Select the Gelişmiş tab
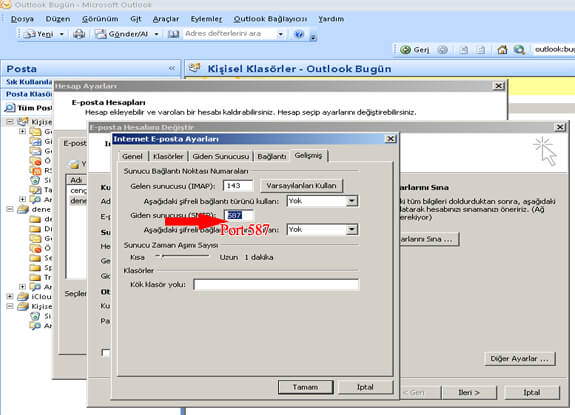Screen dimensions: 575x415 (x=308, y=155)
